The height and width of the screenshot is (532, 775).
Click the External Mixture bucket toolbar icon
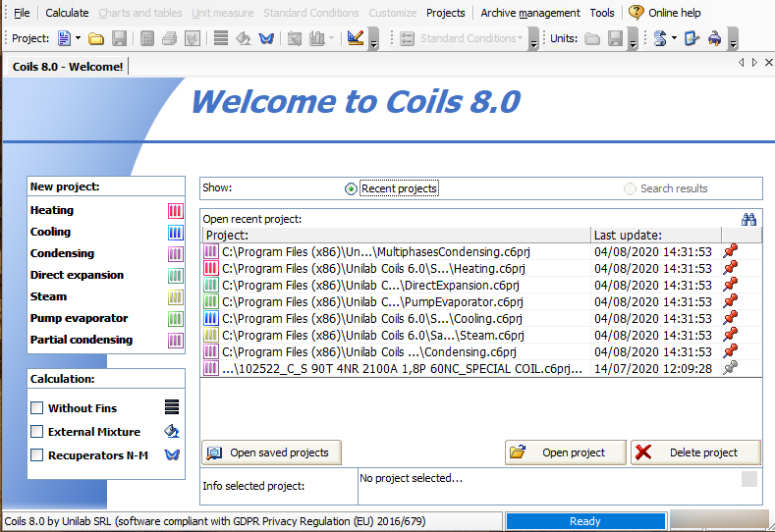[244, 38]
